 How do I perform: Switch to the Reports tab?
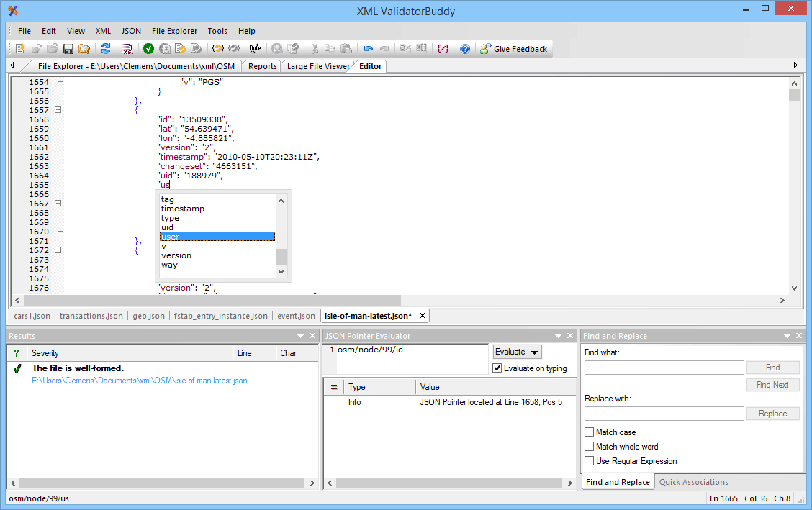tap(263, 66)
